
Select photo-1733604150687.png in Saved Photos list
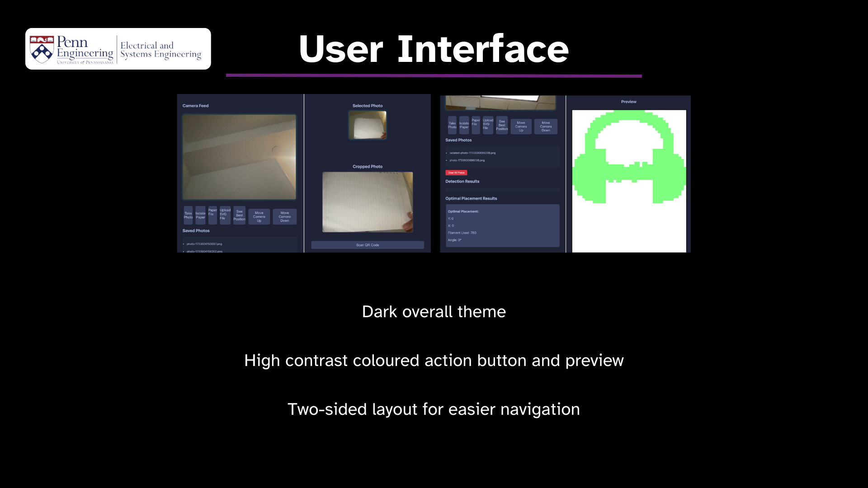pos(204,244)
